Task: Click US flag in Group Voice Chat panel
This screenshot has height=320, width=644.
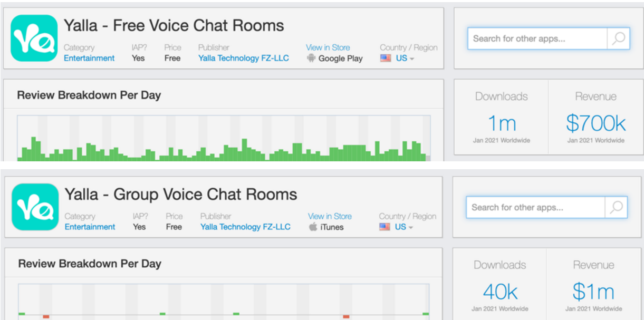Action: click(385, 227)
